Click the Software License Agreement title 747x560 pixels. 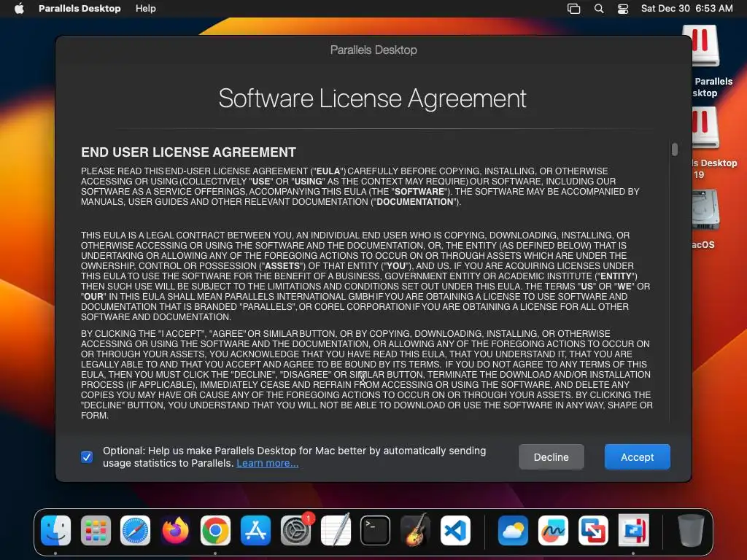click(x=373, y=98)
